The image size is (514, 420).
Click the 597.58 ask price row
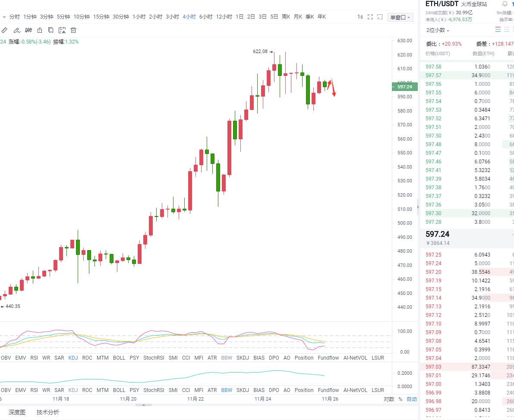pos(467,67)
